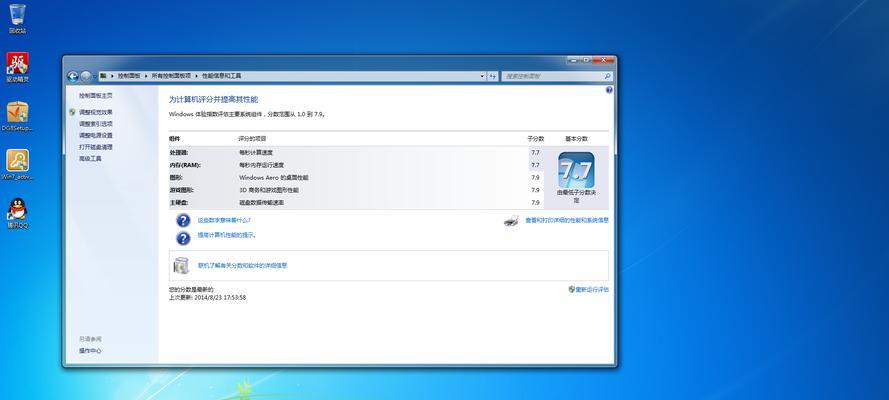This screenshot has height=400, width=889.
Task: Select the 处理器 processor row label
Action: (179, 152)
